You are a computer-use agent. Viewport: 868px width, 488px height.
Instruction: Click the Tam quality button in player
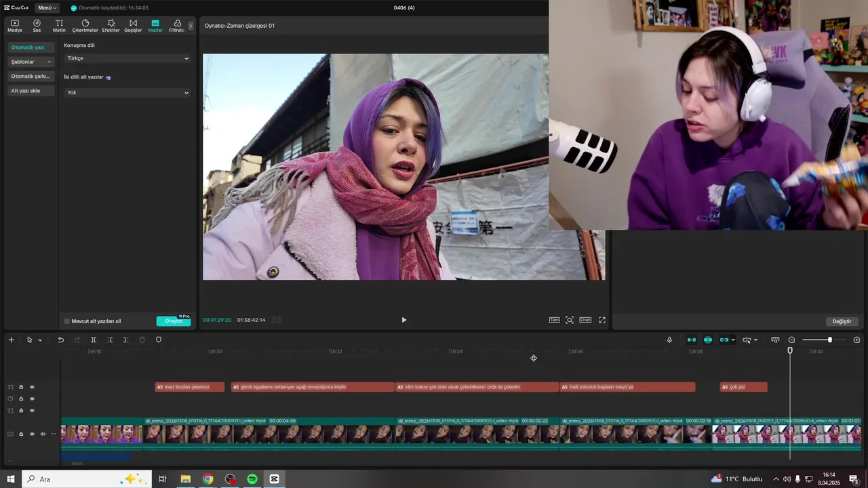554,320
